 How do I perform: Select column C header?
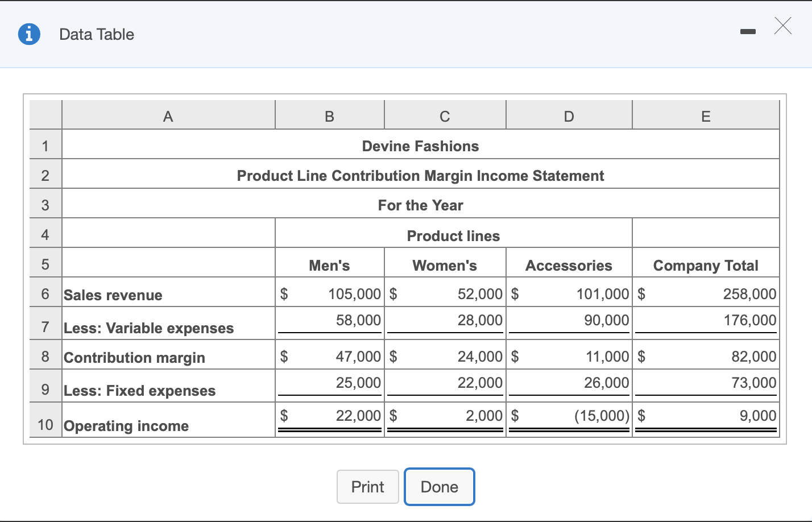(x=445, y=115)
